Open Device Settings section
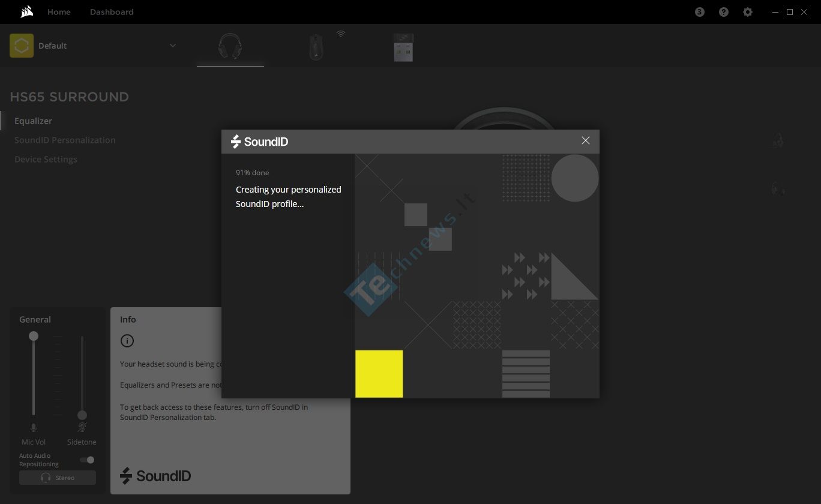Screen dimensions: 821x504 [46, 159]
